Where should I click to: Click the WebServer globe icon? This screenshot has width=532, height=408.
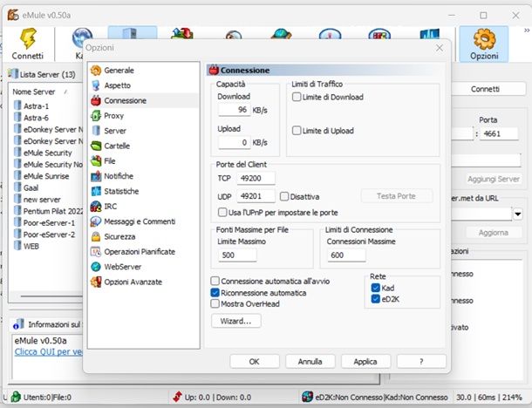point(96,267)
